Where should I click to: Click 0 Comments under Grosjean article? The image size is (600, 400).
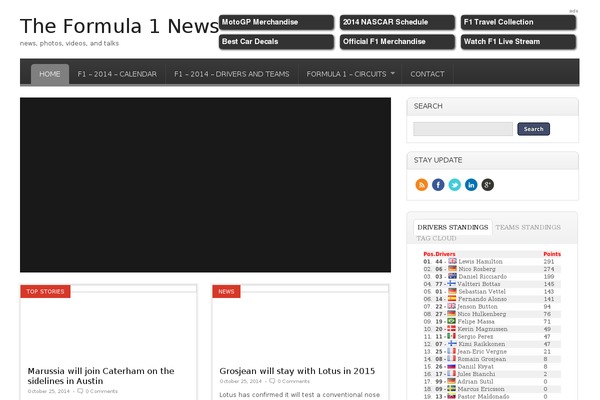coord(293,381)
